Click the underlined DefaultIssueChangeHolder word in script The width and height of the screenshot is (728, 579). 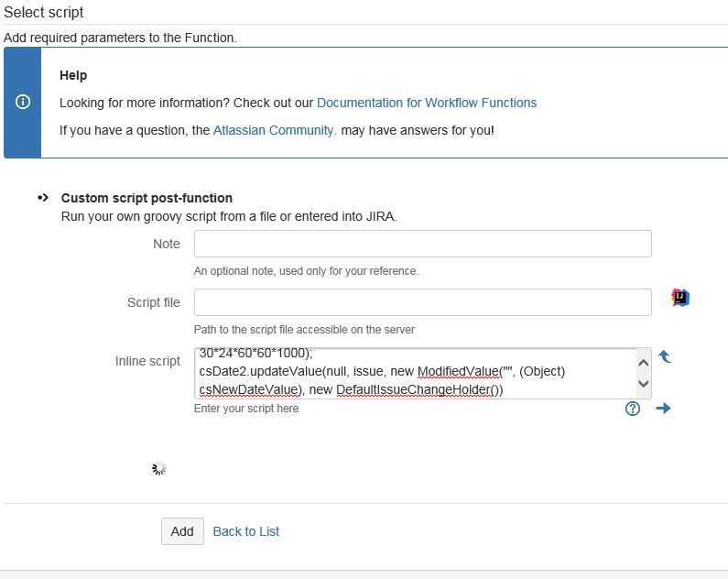coord(416,389)
